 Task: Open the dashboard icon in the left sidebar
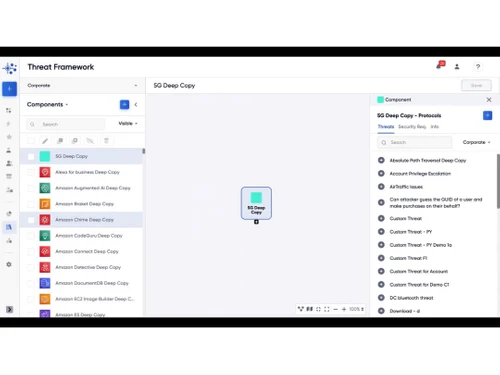(x=9, y=110)
